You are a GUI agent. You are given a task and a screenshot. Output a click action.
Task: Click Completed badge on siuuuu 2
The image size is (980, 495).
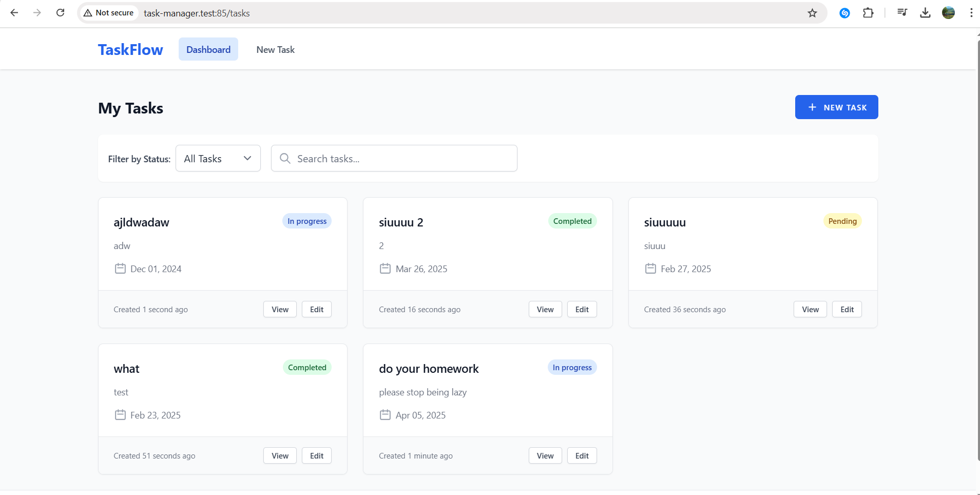(x=572, y=221)
